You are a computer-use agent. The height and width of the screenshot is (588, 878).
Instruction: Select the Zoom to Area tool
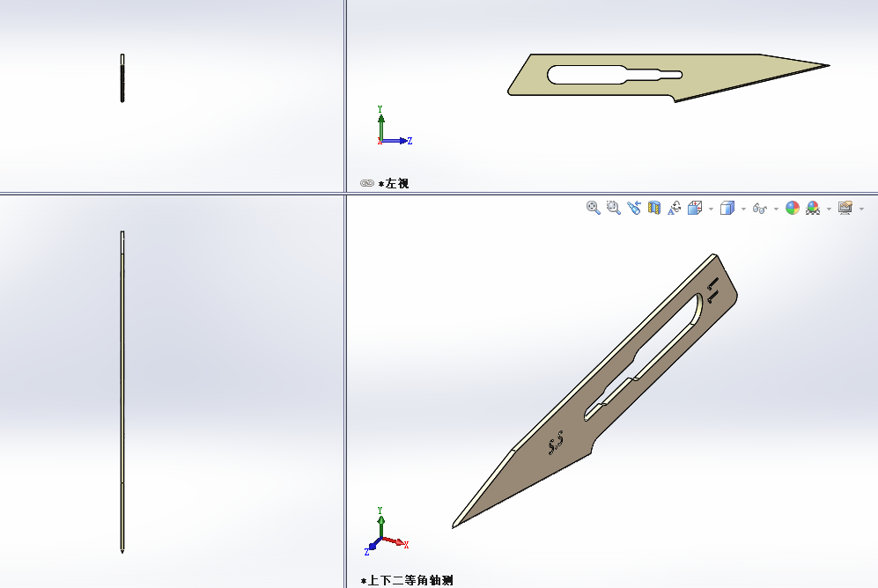pos(613,208)
